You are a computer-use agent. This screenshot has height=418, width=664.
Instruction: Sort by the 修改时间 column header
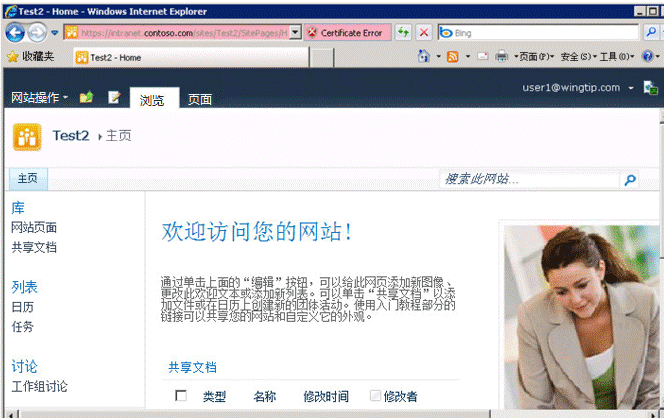pyautogui.click(x=326, y=396)
